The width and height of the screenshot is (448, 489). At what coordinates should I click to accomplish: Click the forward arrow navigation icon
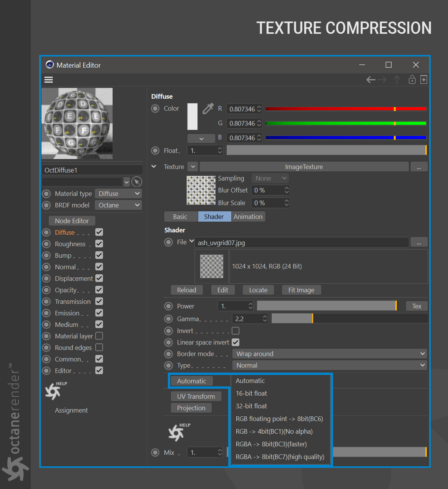382,80
